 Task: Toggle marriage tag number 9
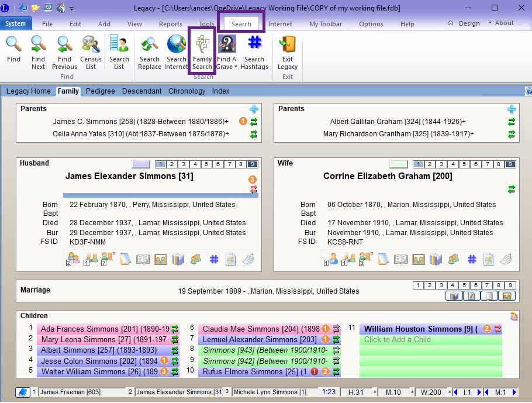point(510,285)
